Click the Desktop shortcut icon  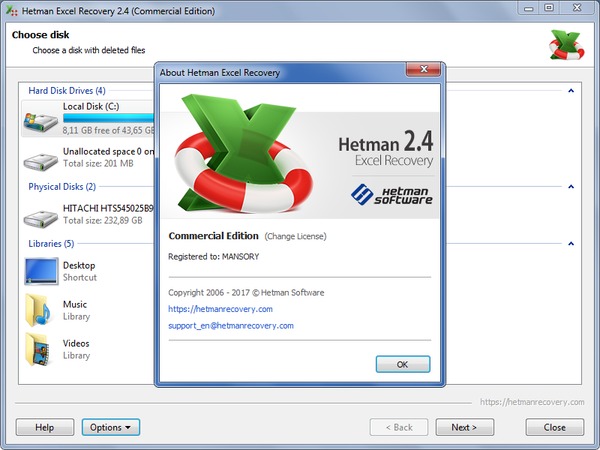click(41, 271)
